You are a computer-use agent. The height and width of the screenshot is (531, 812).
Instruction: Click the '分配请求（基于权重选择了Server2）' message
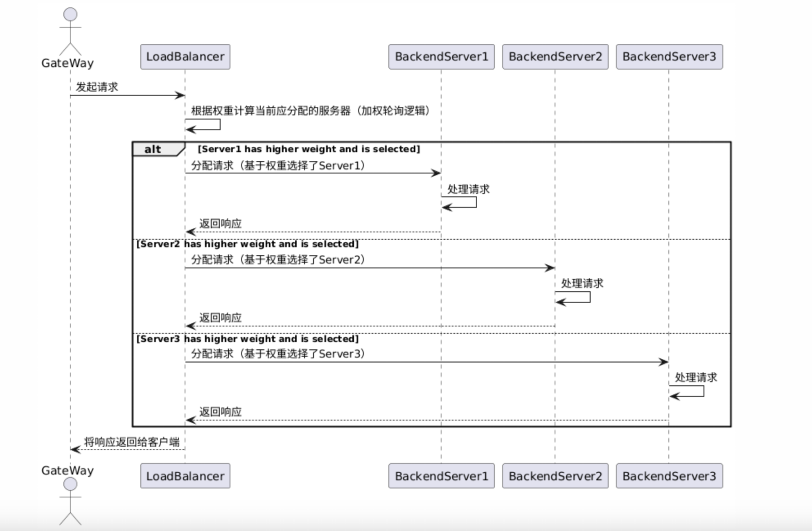coord(278,260)
